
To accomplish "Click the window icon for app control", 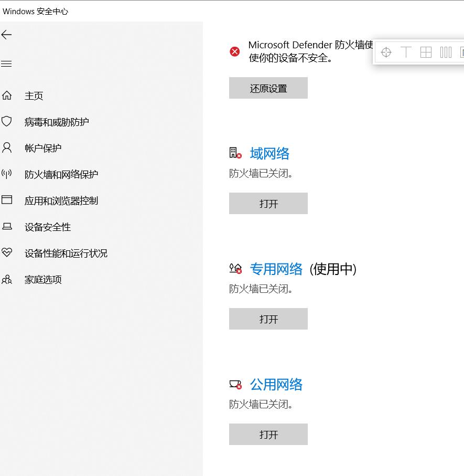I will (x=7, y=200).
